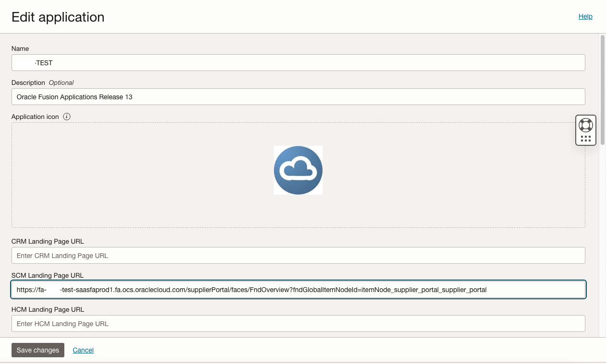Click the Edit application heading
Viewport: 606px width, 364px height.
[58, 17]
